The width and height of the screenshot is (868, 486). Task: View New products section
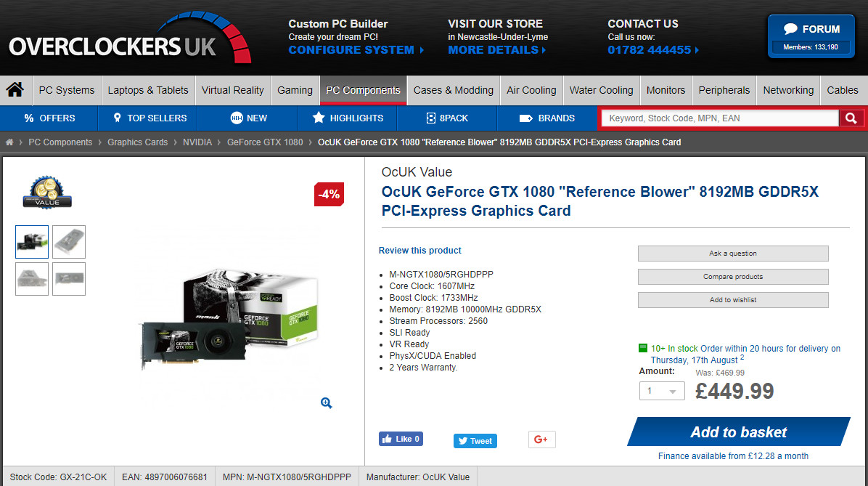[248, 118]
